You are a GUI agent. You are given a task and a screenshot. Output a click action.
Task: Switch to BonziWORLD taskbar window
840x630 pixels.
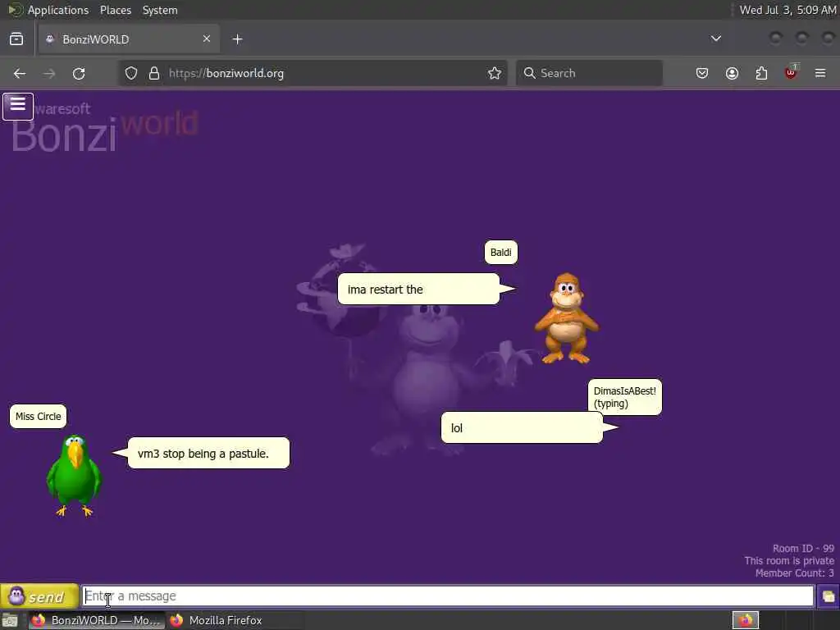coord(97,620)
